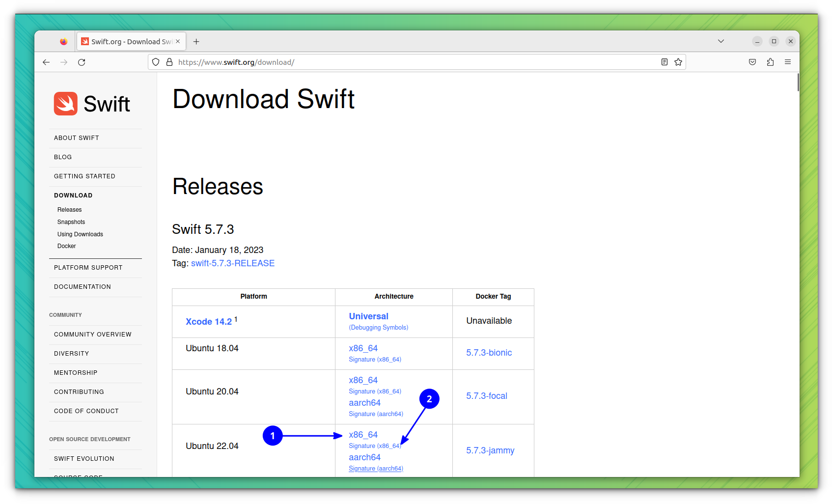Download x86_64 for Ubuntu 18.04

(363, 348)
